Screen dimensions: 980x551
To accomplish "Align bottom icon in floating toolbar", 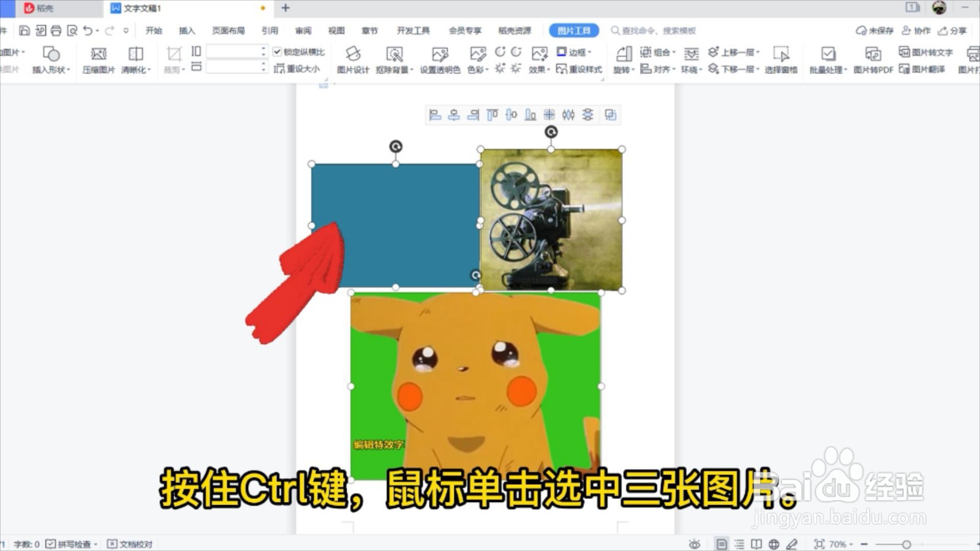I will coord(530,114).
